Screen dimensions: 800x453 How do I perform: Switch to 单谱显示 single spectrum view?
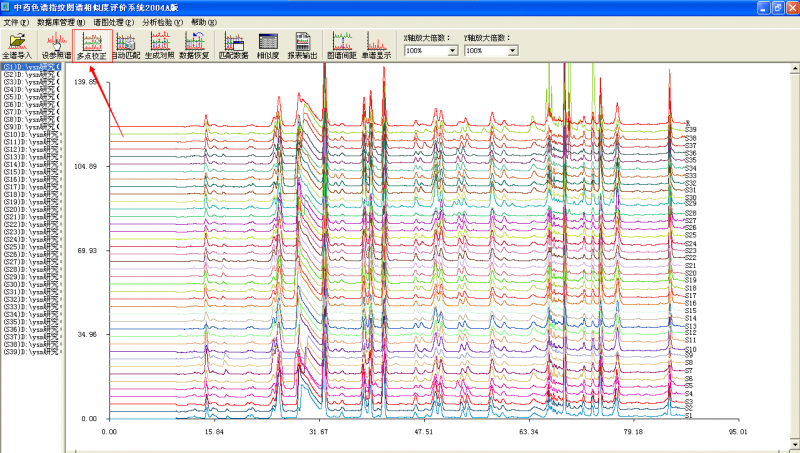377,45
